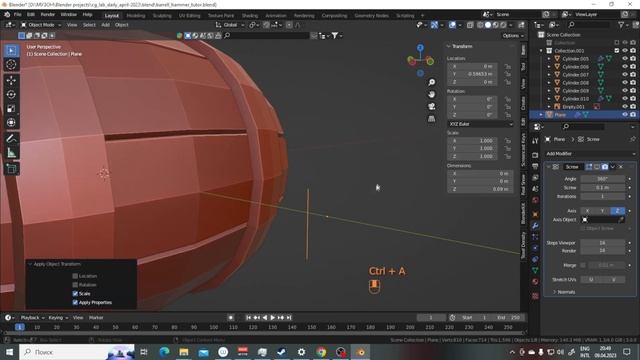Viewport: 640px width, 360px height.
Task: Click the eyedropper next to Axis Object
Action: tap(621, 220)
